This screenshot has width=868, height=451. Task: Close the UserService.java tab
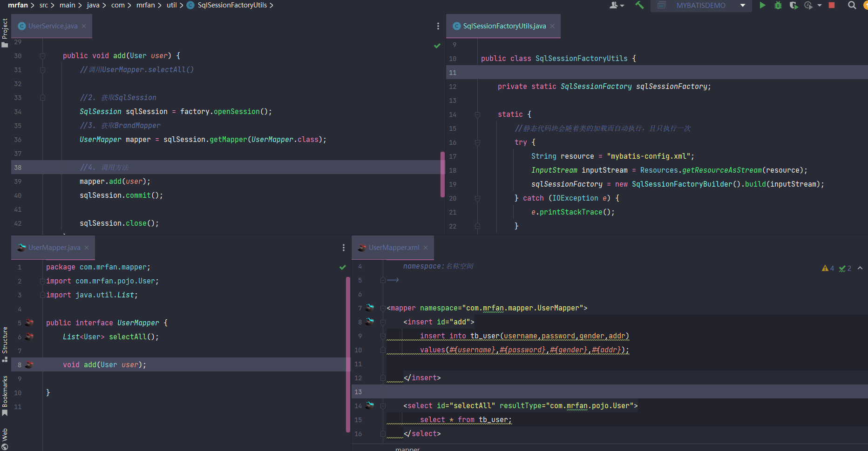click(84, 26)
